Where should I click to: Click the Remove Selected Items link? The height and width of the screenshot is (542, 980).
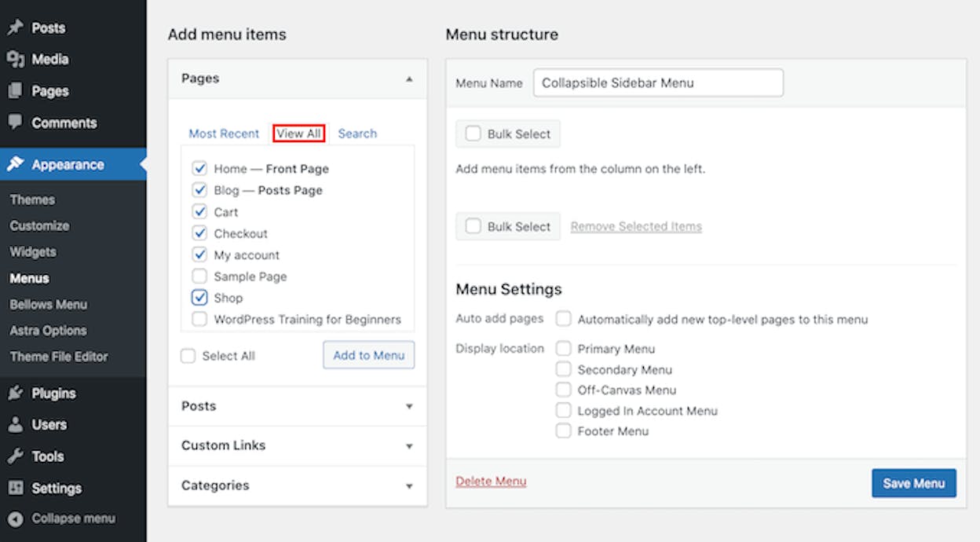pyautogui.click(x=636, y=226)
